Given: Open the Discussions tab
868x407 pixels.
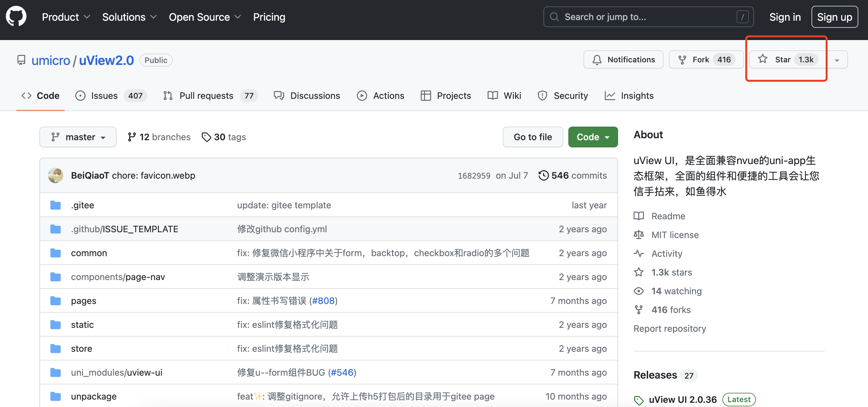Looking at the screenshot, I should [307, 96].
